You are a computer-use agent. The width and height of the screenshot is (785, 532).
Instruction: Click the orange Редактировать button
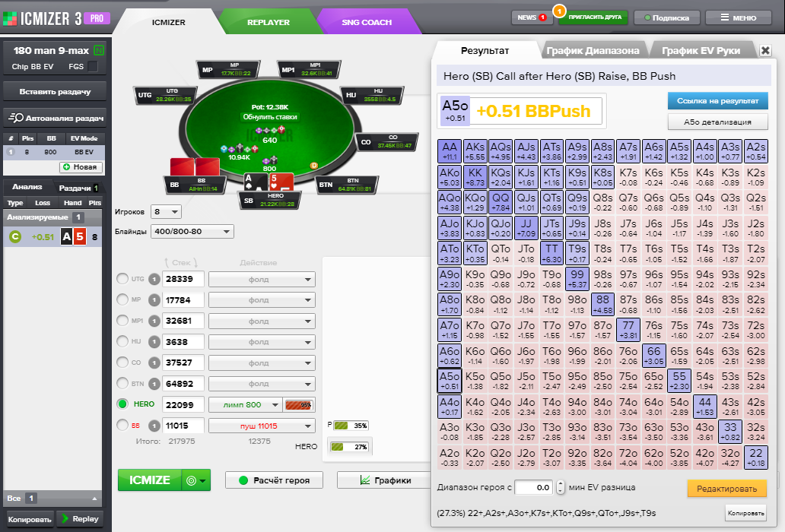[x=727, y=489]
